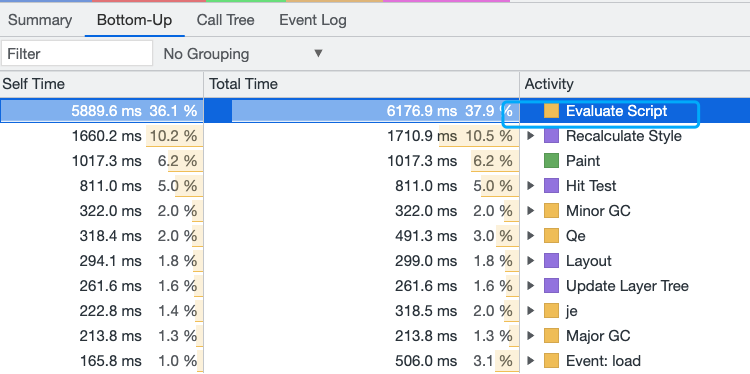Click the Hit Test purple category icon

click(x=551, y=186)
